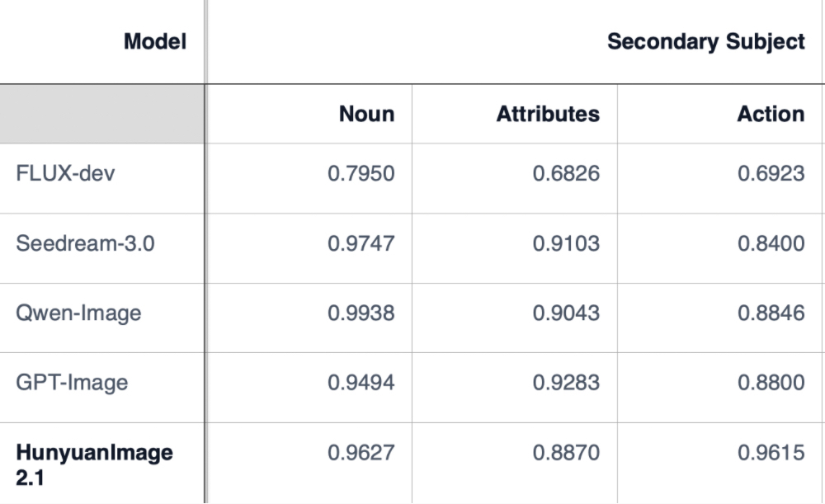Select GPT-Image Attributes value 0.9283

point(566,382)
